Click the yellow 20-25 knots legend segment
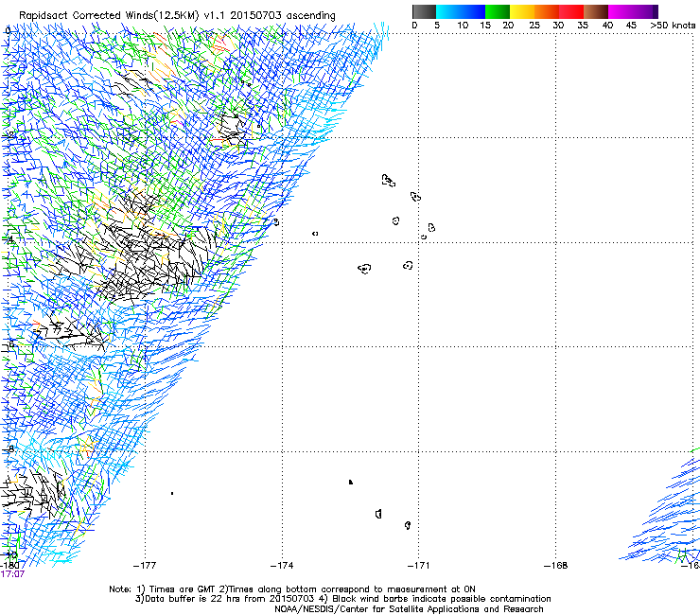700x615 pixels. [522, 11]
